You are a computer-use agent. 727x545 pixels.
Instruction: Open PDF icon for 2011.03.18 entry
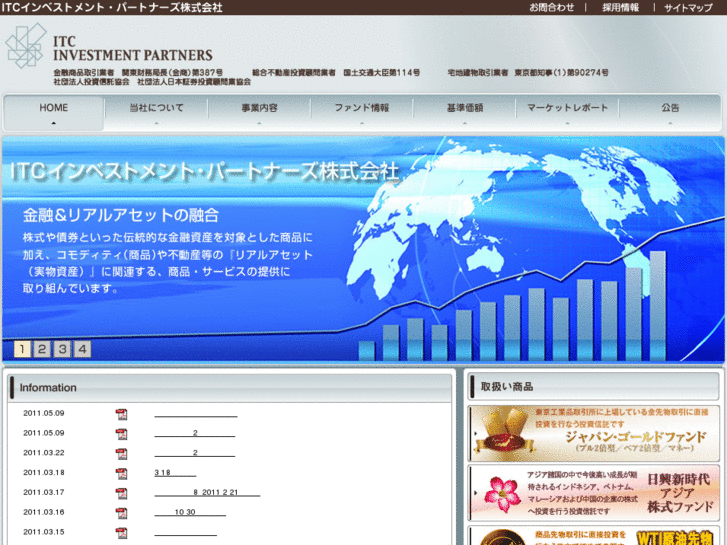121,474
